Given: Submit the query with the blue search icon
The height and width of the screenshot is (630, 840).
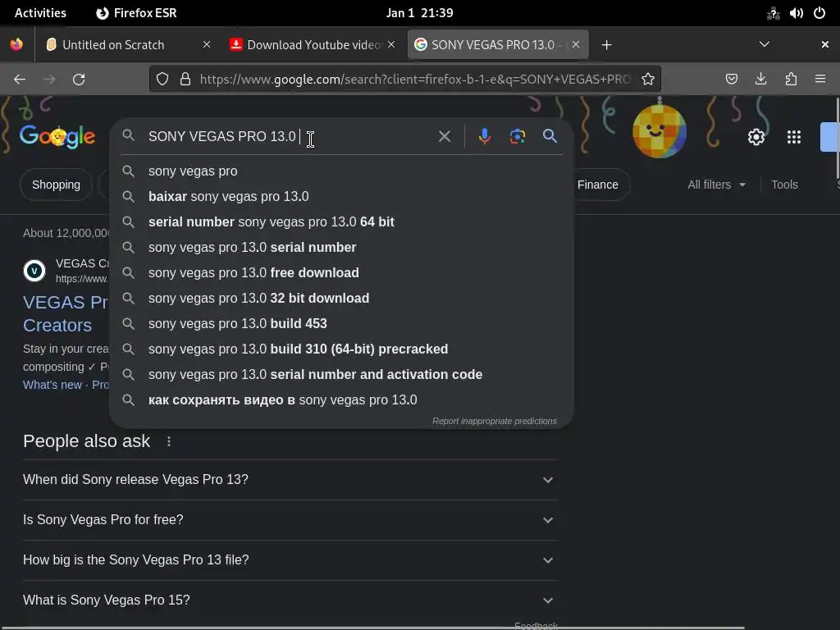Looking at the screenshot, I should pyautogui.click(x=550, y=136).
